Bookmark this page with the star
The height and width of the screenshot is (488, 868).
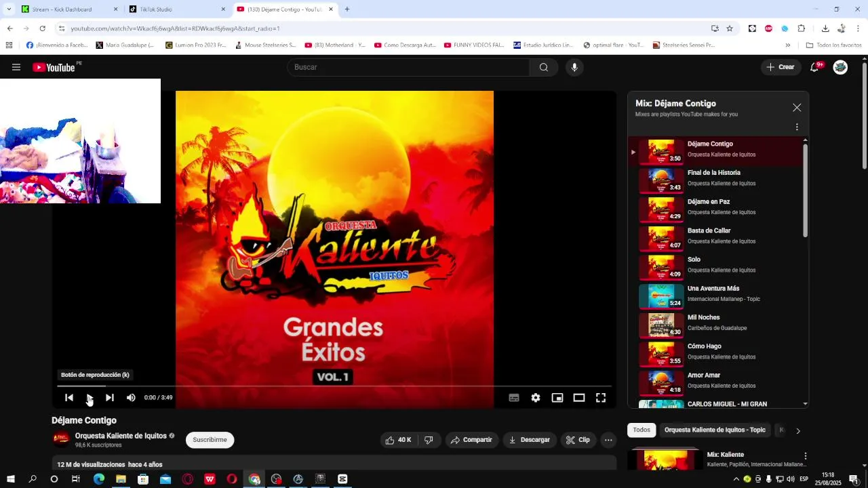pyautogui.click(x=730, y=28)
